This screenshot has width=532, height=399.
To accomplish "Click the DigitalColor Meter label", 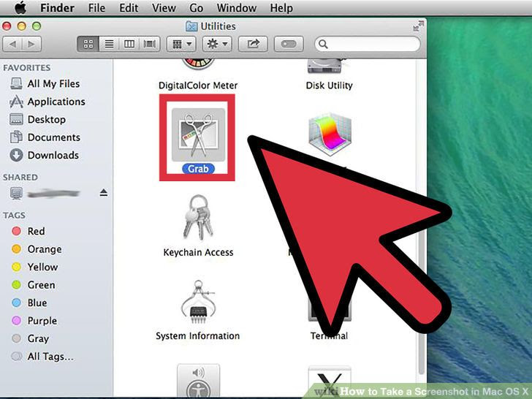I will 198,85.
